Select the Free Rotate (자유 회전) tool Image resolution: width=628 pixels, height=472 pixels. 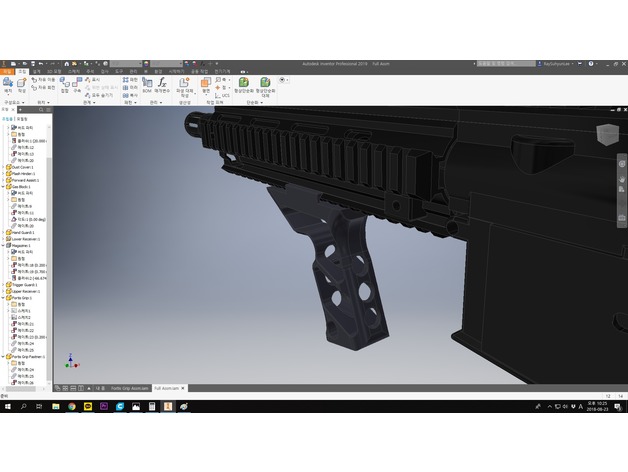(x=43, y=87)
